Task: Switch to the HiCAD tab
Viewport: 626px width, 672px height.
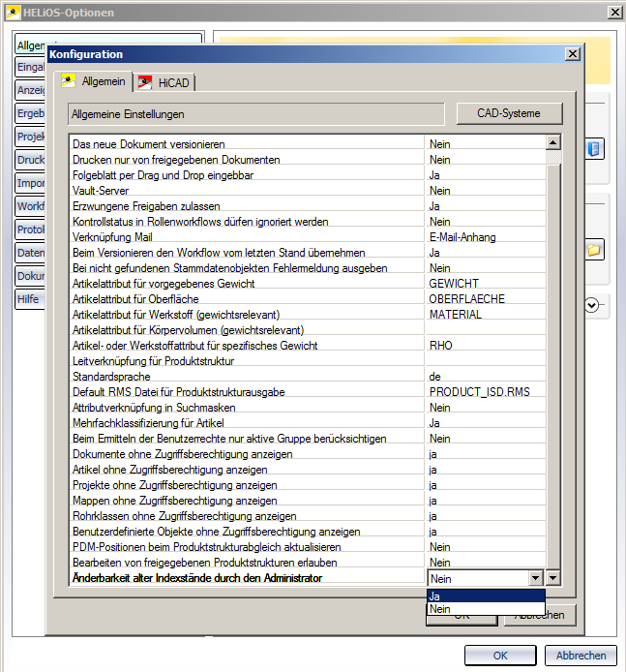Action: pos(164,82)
